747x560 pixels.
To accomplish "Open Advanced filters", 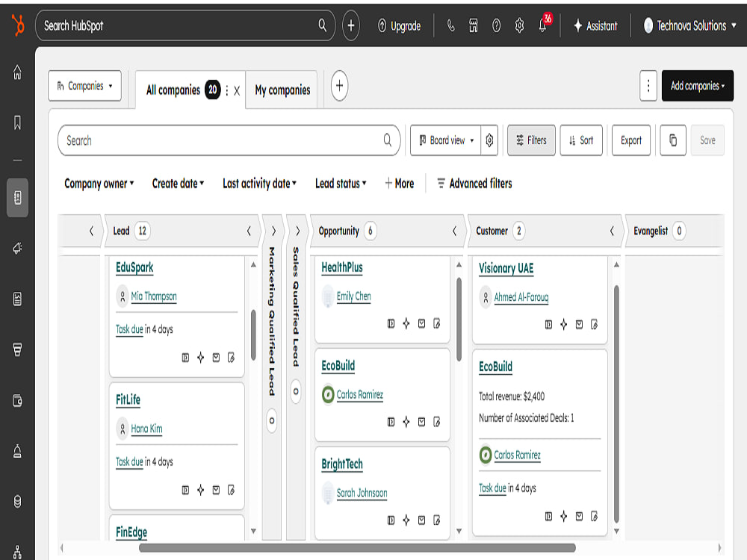I will pos(474,184).
